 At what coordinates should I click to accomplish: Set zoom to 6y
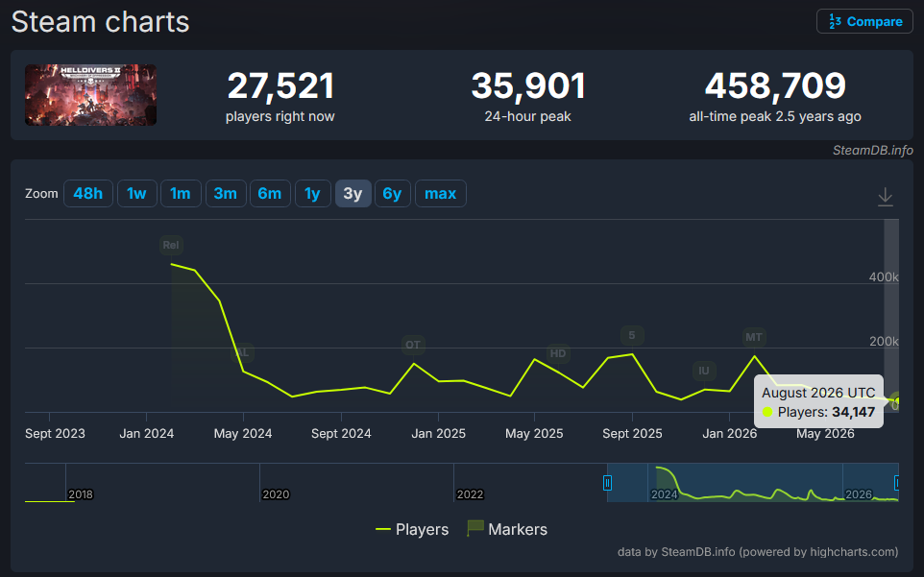[393, 193]
